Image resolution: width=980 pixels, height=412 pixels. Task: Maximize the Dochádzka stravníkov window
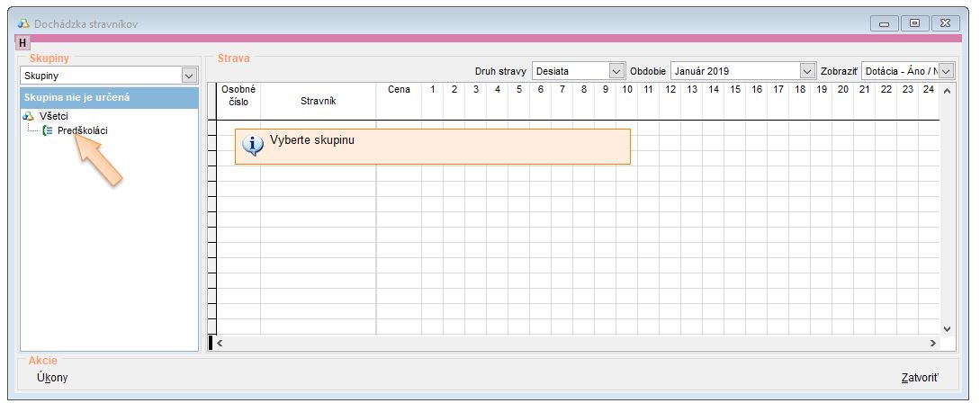(915, 23)
